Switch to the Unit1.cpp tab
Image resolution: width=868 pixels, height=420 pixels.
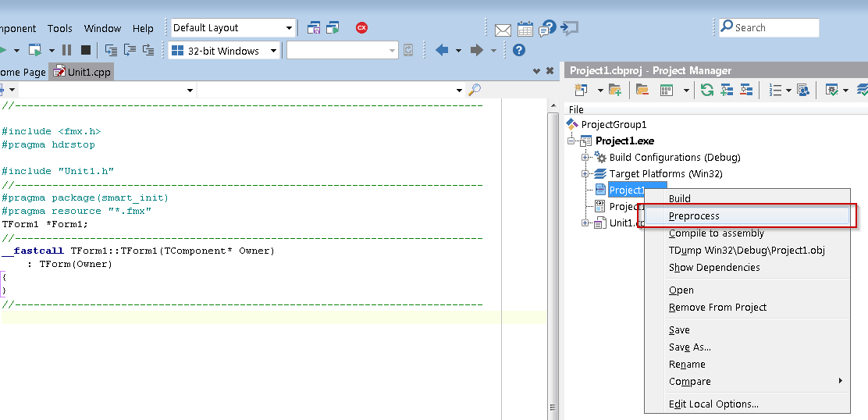click(82, 72)
